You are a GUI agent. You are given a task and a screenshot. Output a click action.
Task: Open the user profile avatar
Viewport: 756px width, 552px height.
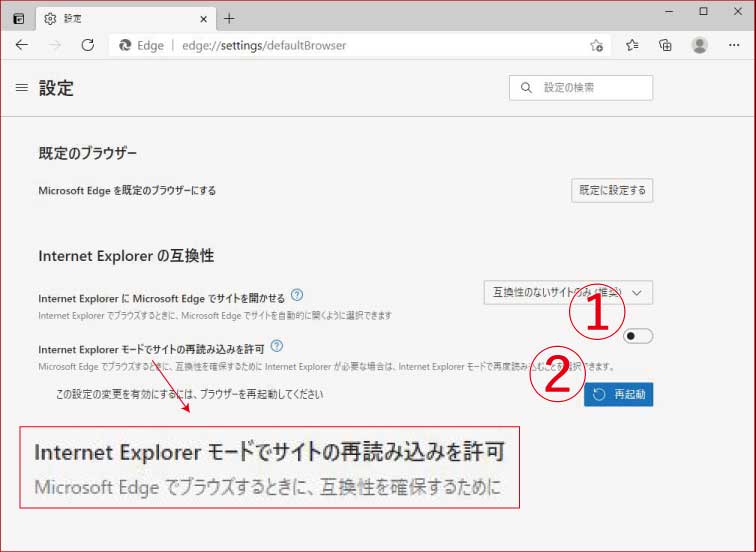[x=700, y=45]
